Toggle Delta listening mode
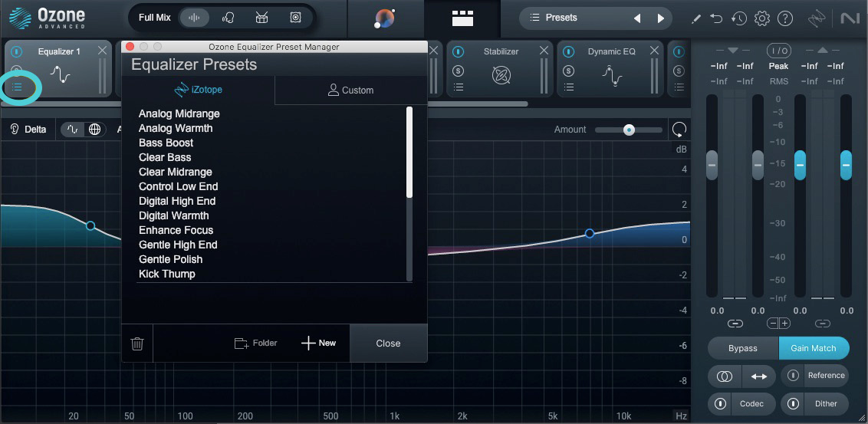868x424 pixels. (x=29, y=130)
